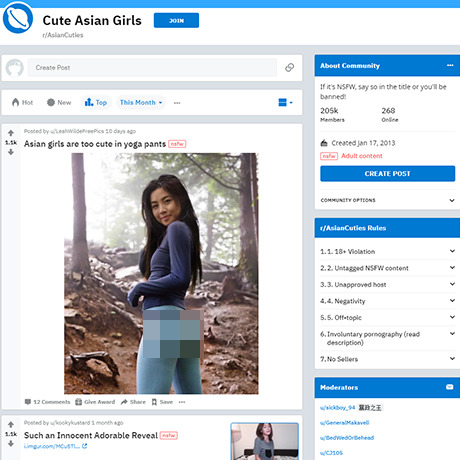Expand the Untagged NSFW content rule
460x460 pixels.
387,268
